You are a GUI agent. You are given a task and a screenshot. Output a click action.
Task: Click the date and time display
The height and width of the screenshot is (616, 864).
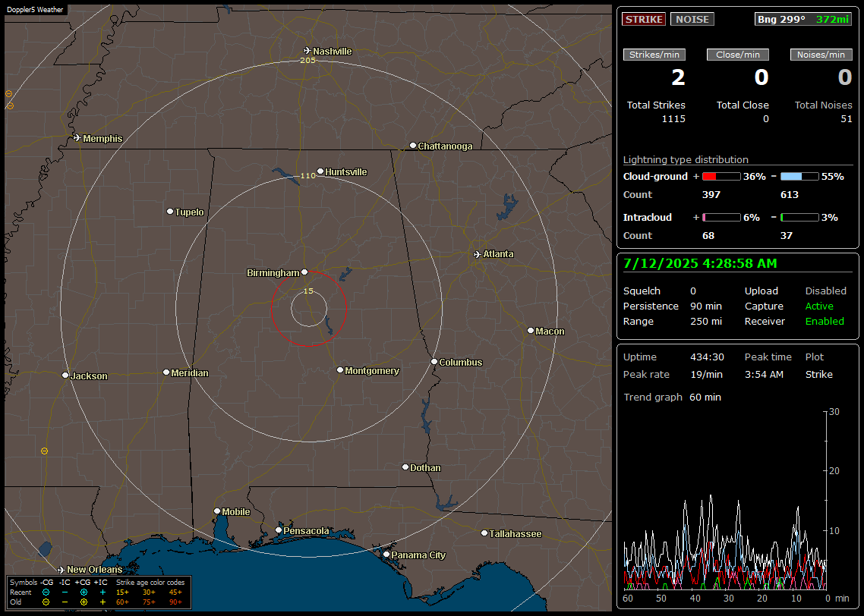coord(700,263)
